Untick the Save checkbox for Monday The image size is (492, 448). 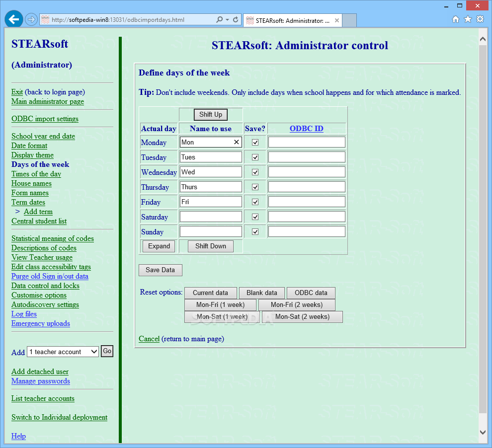(x=255, y=143)
